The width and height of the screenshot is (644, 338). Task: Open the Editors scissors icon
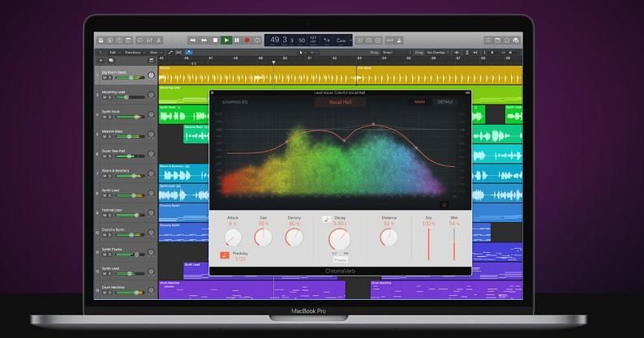pyautogui.click(x=158, y=41)
